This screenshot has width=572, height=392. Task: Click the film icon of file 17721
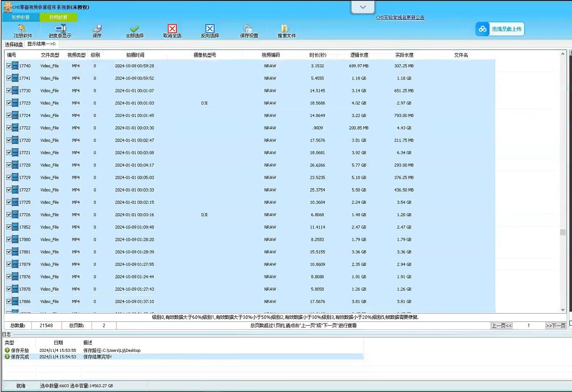point(15,153)
